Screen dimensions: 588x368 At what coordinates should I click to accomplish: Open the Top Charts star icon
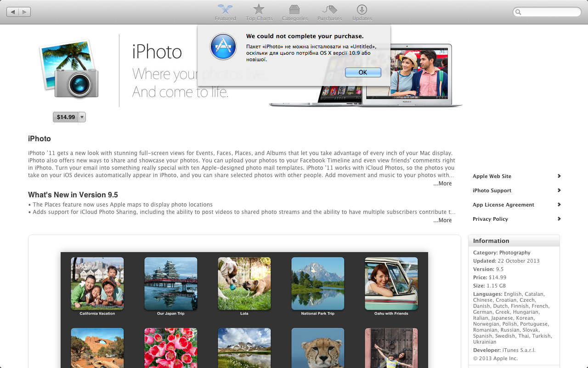pos(259,9)
